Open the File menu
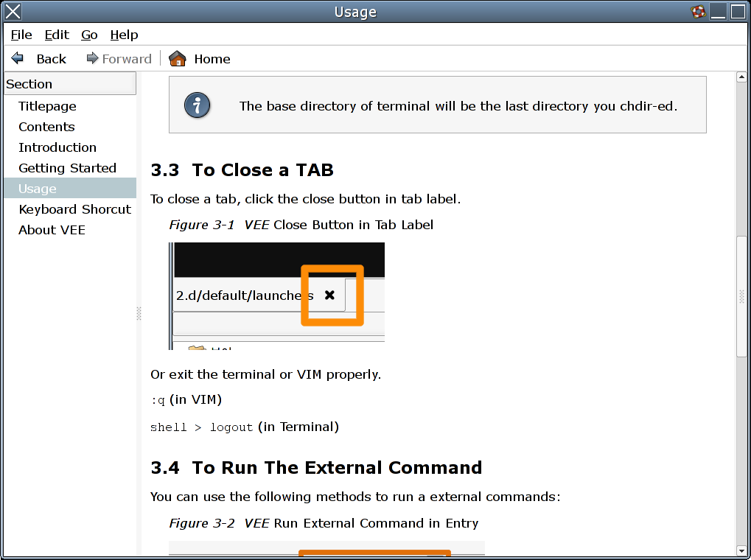The image size is (751, 560). tap(21, 35)
